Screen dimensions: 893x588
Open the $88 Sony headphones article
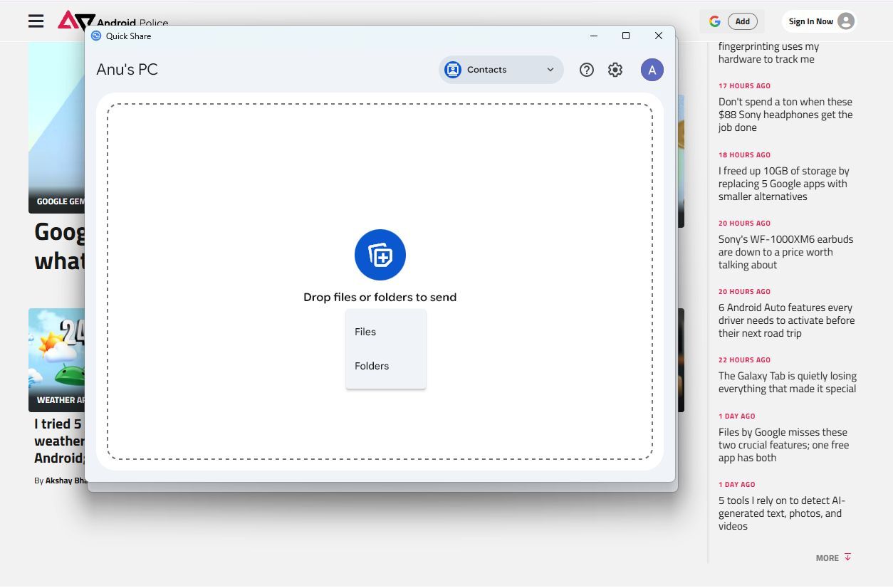pyautogui.click(x=785, y=115)
